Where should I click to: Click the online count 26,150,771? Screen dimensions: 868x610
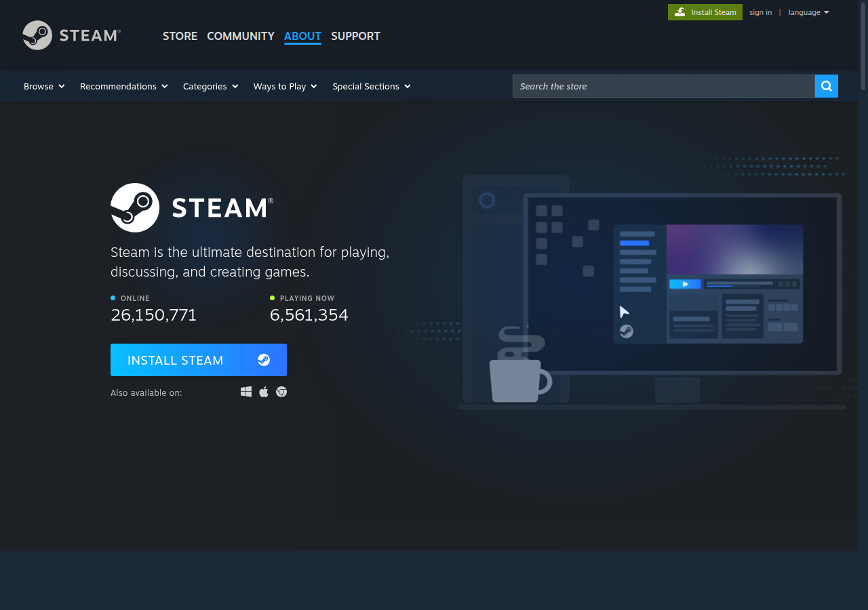(154, 315)
